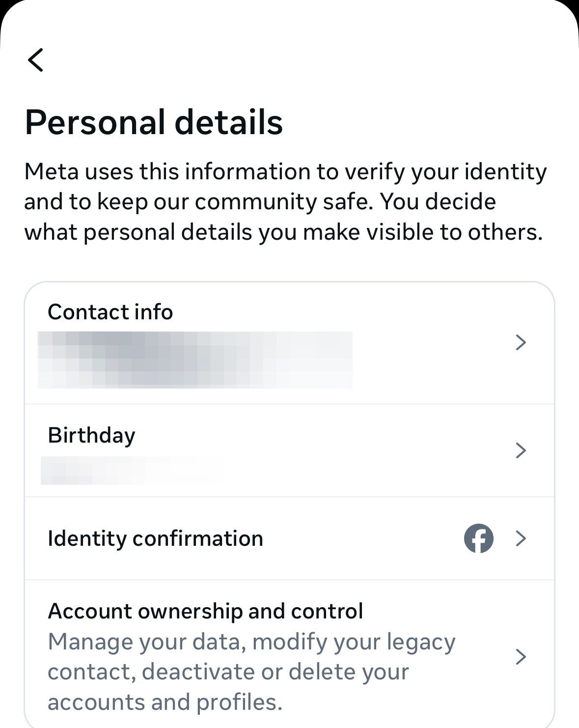The height and width of the screenshot is (728, 579).
Task: Open the Account ownership and control heading
Action: tap(205, 612)
